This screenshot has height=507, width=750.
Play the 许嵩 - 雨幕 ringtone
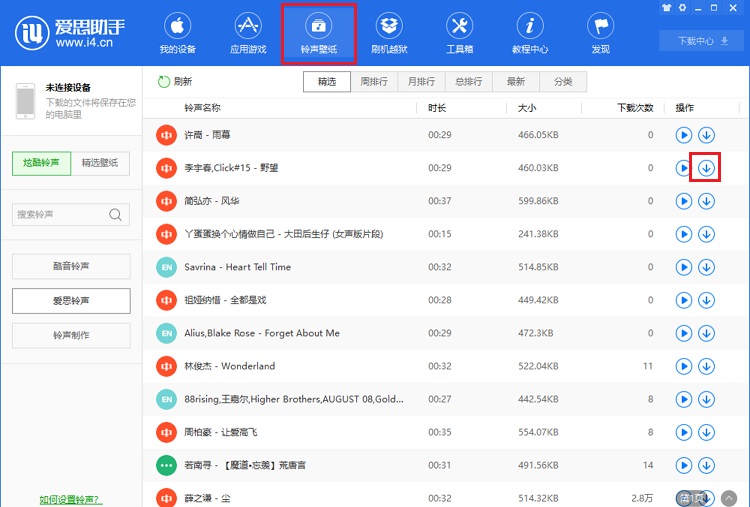(684, 135)
